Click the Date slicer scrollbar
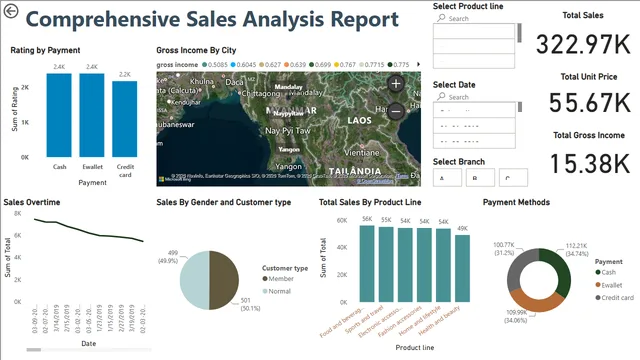The image size is (640, 360). (x=520, y=107)
